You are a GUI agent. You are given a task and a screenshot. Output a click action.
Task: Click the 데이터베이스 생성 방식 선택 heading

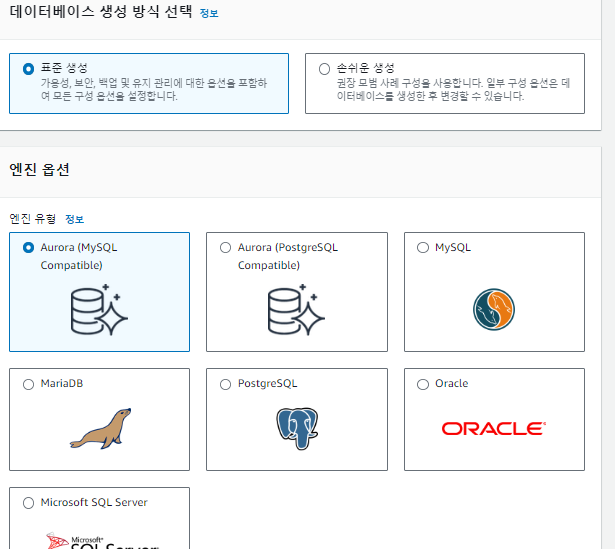(101, 11)
